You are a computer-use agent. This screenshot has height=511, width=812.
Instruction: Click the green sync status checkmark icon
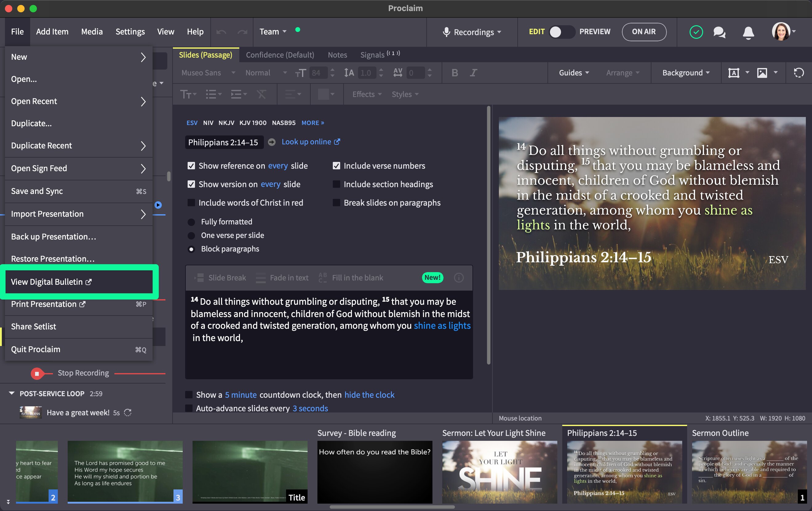coord(696,32)
